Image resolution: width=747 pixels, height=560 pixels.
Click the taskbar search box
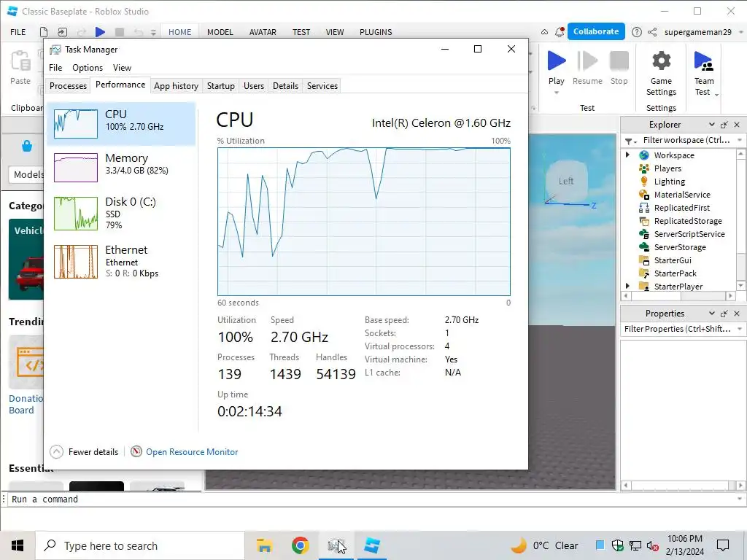pos(140,545)
